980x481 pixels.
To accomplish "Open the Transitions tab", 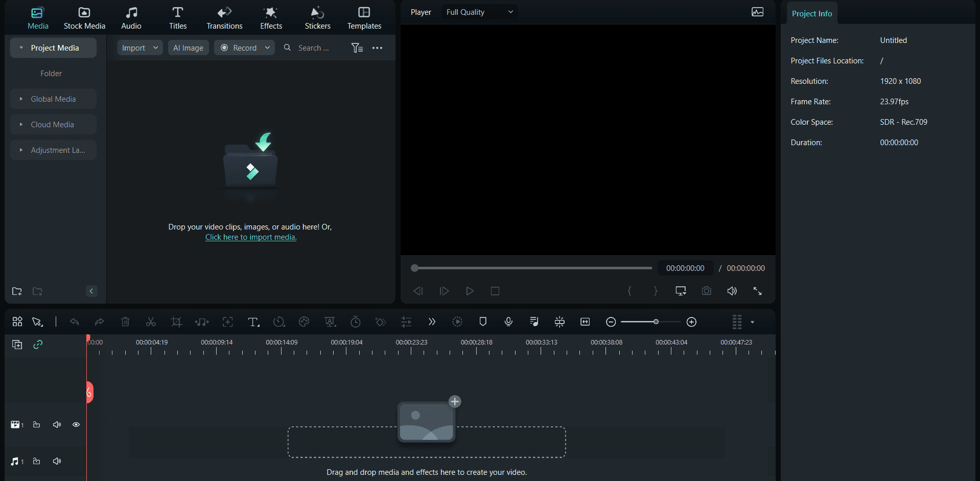I will click(224, 17).
